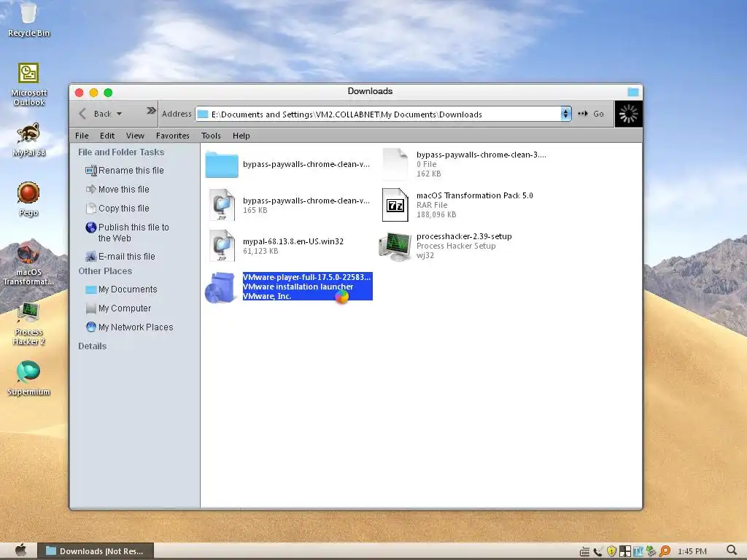This screenshot has height=560, width=747.
Task: Click the folder icon in title bar corner
Action: 632,92
